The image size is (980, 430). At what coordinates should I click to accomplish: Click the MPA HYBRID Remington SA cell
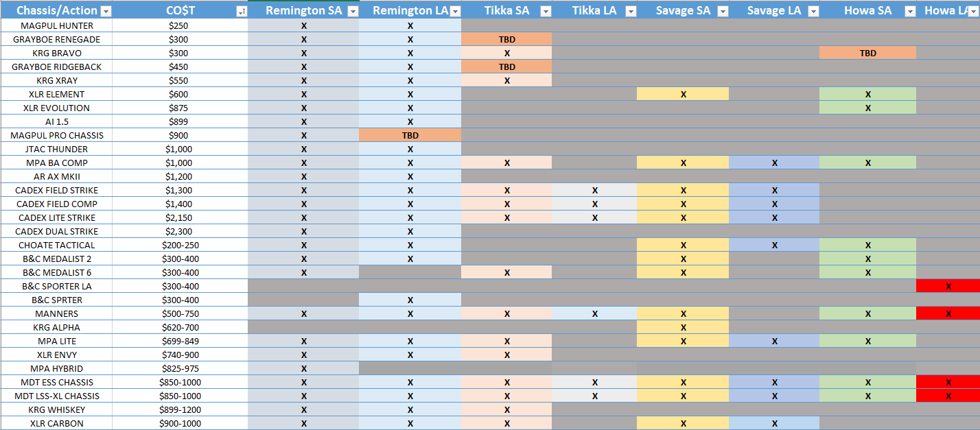click(303, 368)
